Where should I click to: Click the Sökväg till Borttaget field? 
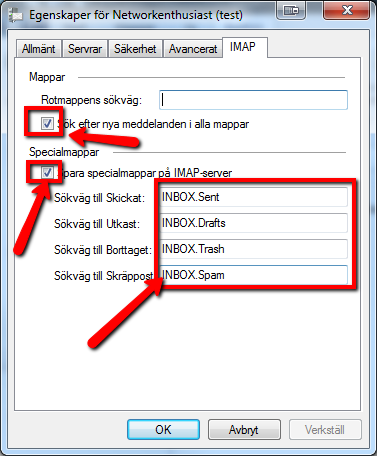[x=253, y=249]
